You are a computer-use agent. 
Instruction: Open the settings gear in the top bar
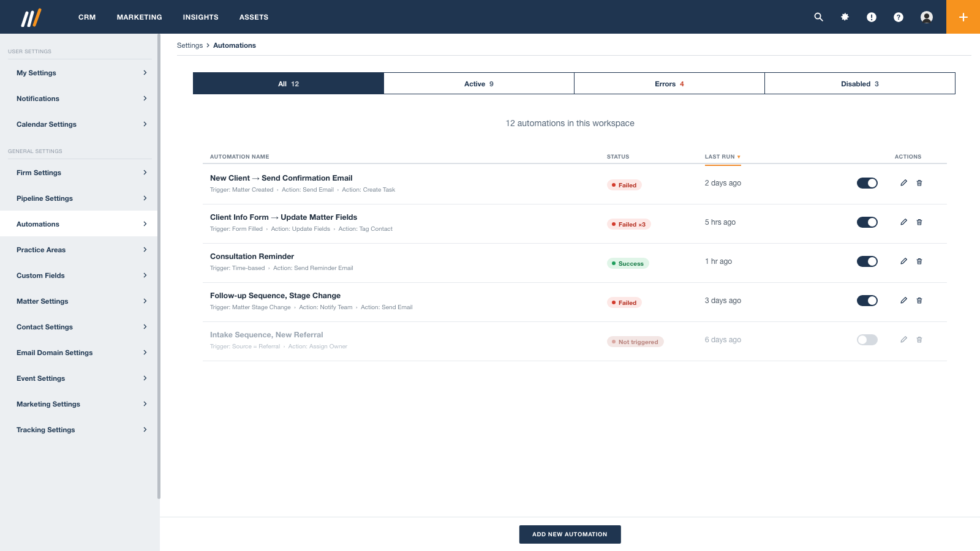[x=845, y=17]
